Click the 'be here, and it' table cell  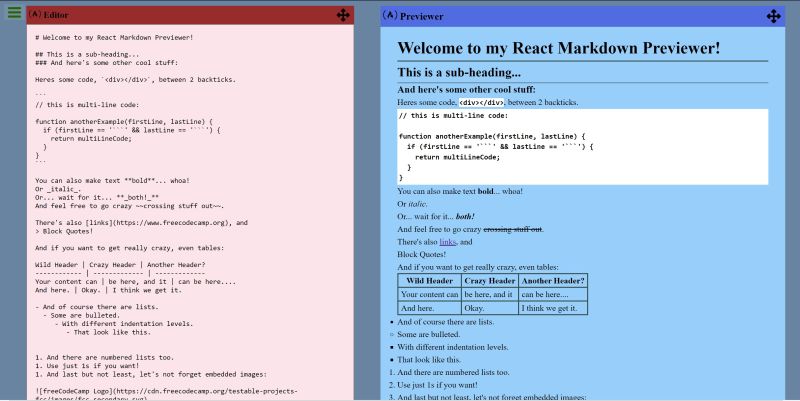pyautogui.click(x=490, y=294)
